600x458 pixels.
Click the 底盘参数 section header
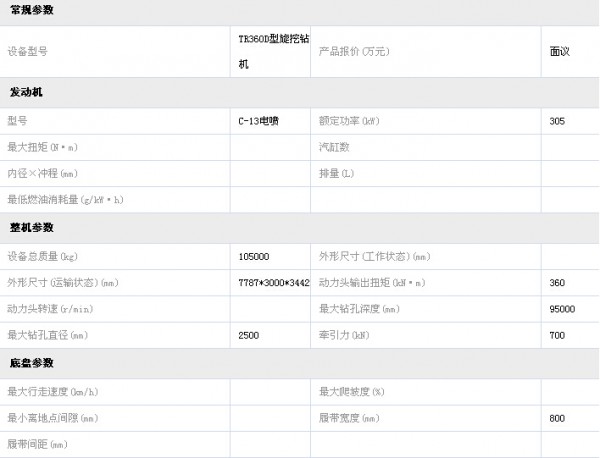pos(32,363)
